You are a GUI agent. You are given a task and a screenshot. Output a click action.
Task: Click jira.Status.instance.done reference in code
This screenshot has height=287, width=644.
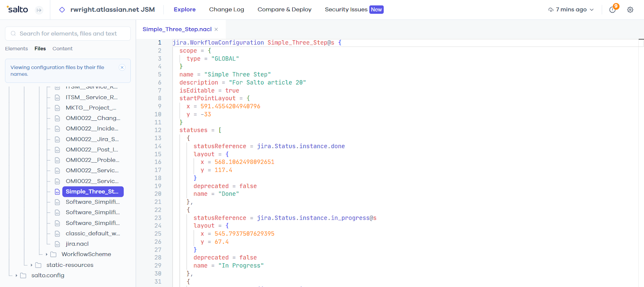(x=301, y=146)
